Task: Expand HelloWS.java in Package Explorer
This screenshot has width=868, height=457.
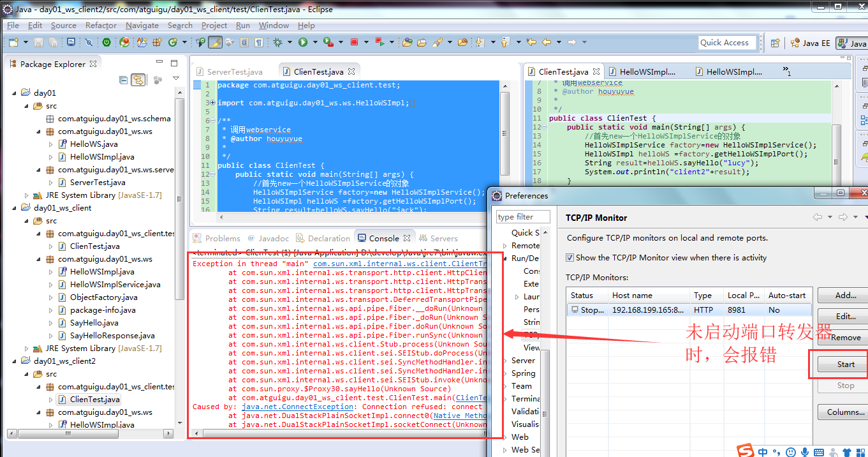Action: click(x=51, y=144)
